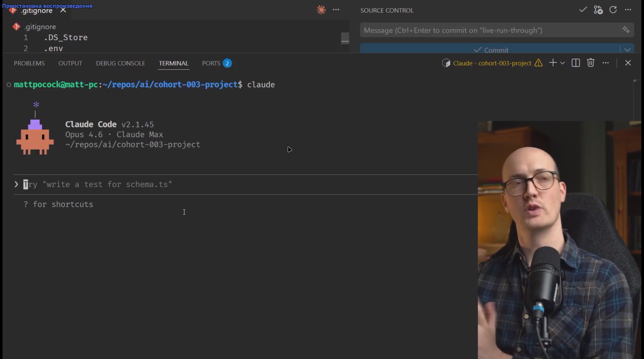644x359 pixels.
Task: Open the new terminal launch profile dropdown
Action: coord(562,63)
